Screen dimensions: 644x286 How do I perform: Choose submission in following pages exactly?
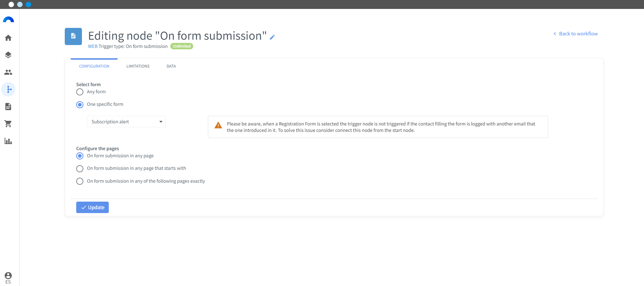[80, 181]
